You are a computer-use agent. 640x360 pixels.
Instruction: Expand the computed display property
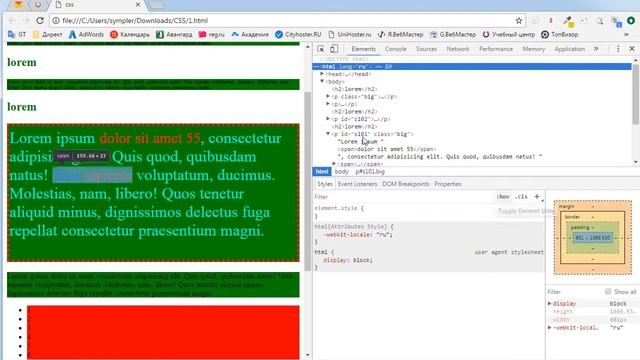point(550,303)
